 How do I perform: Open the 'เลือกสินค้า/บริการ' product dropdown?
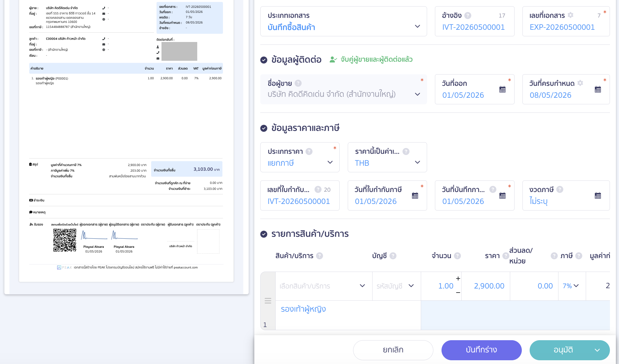(324, 286)
